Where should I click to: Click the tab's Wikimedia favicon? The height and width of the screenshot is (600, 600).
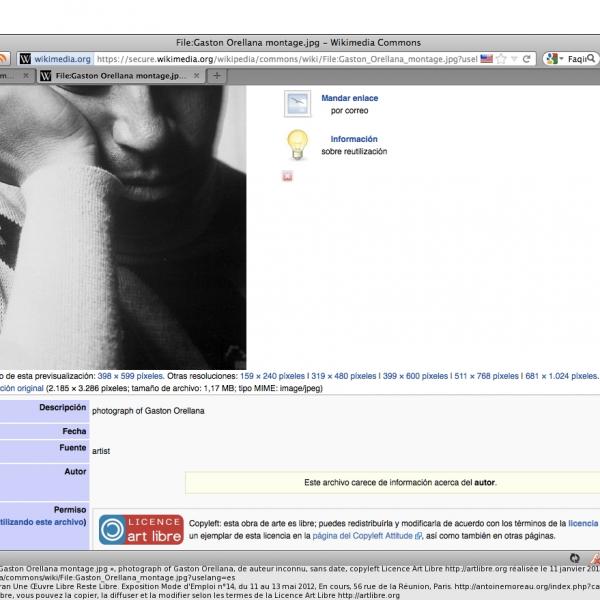pos(46,76)
